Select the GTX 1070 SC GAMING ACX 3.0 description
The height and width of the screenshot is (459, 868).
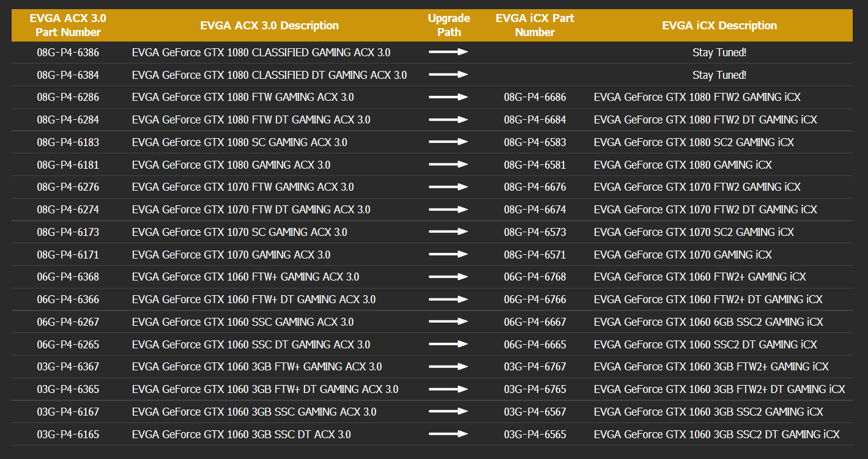click(x=239, y=232)
